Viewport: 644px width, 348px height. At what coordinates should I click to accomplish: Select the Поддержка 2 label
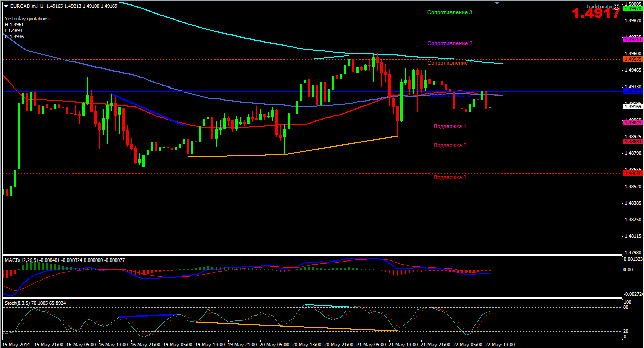(x=450, y=145)
